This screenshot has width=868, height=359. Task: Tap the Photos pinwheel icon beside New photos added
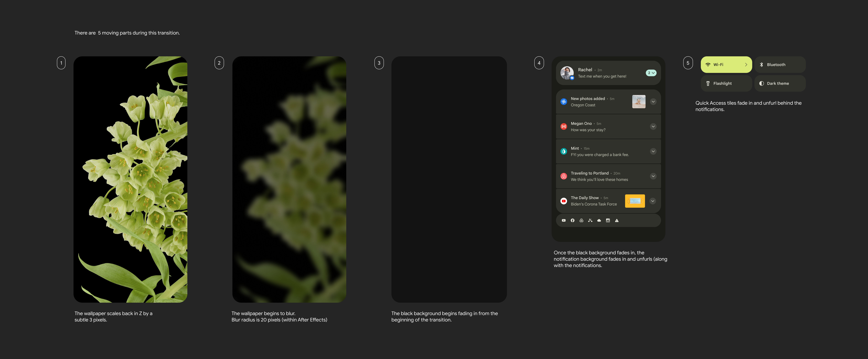[x=564, y=102]
